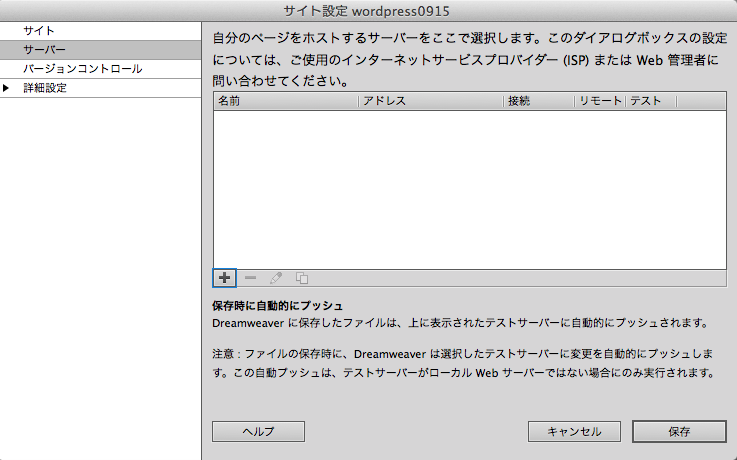Select 詳細設定 in the sidebar
The width and height of the screenshot is (737, 460).
tap(101, 88)
